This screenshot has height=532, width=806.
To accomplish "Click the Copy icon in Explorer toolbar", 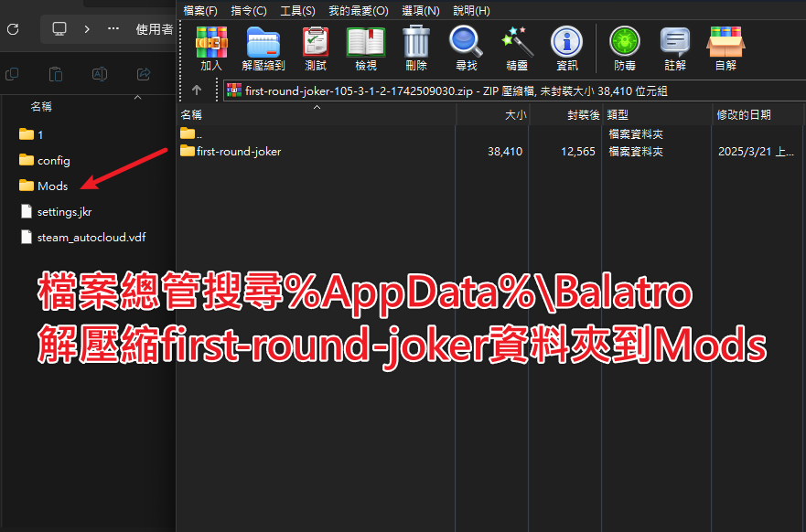I will pos(12,74).
